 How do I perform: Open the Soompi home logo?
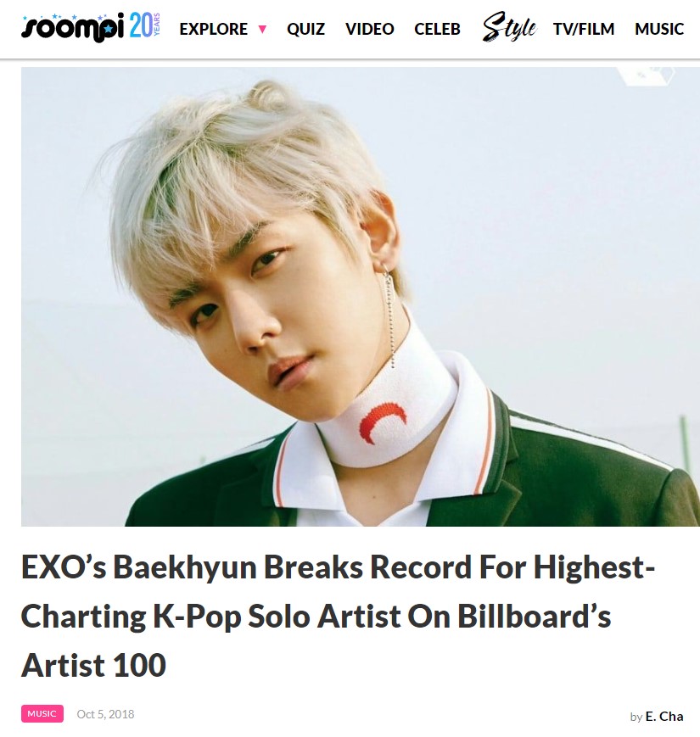coord(73,27)
